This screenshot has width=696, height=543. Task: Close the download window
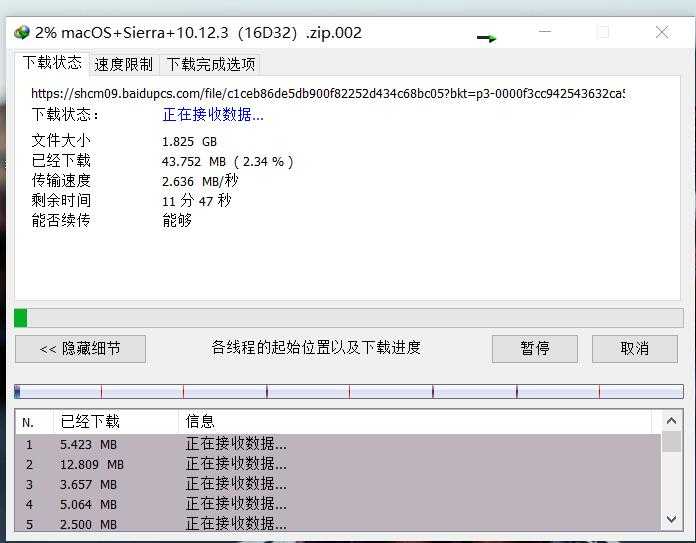(662, 32)
